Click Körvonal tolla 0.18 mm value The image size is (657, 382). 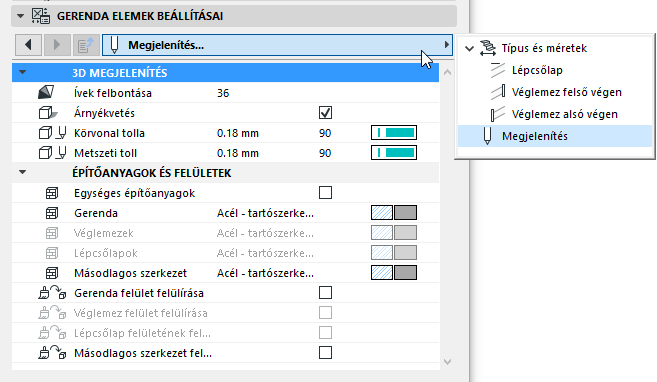click(x=238, y=133)
